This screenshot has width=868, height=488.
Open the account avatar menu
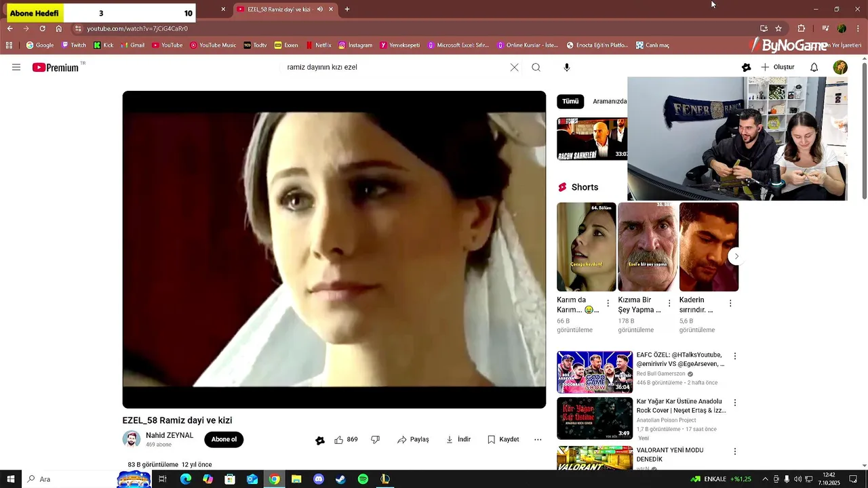840,67
